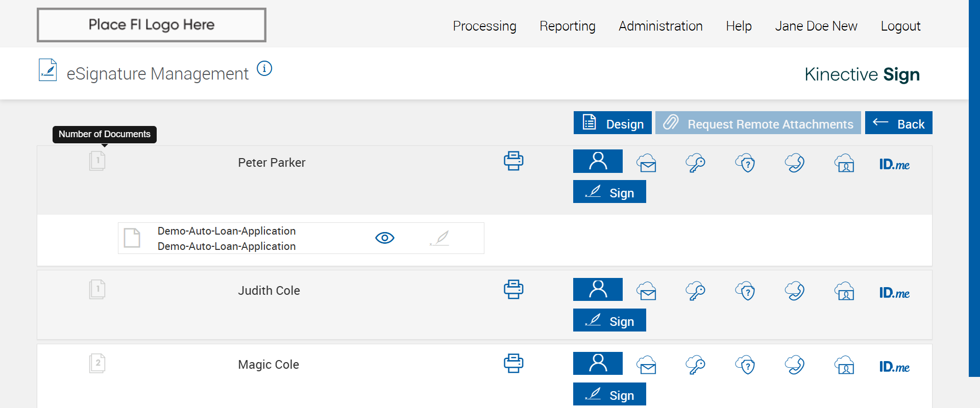Print documents for Judith Cole

[513, 290]
